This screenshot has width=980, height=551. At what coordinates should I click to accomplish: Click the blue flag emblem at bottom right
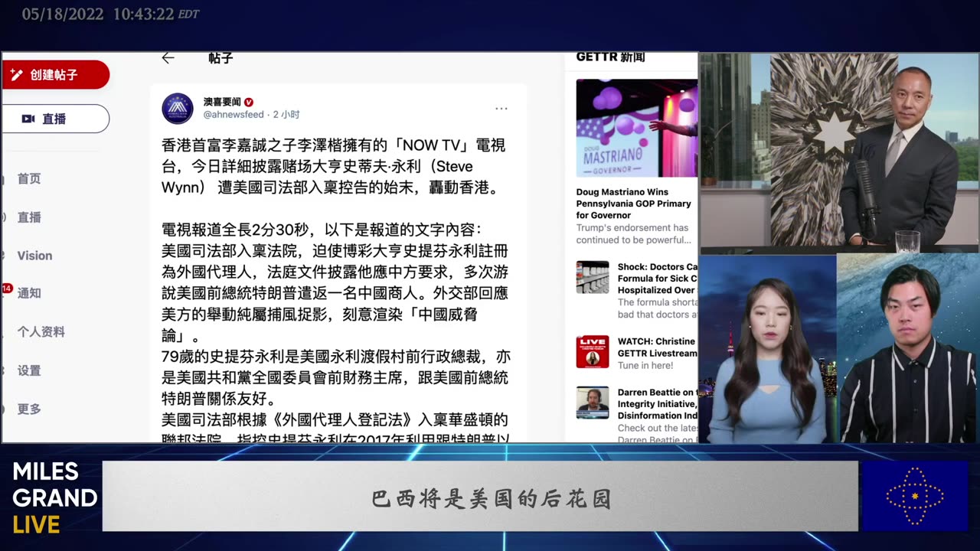click(x=915, y=496)
